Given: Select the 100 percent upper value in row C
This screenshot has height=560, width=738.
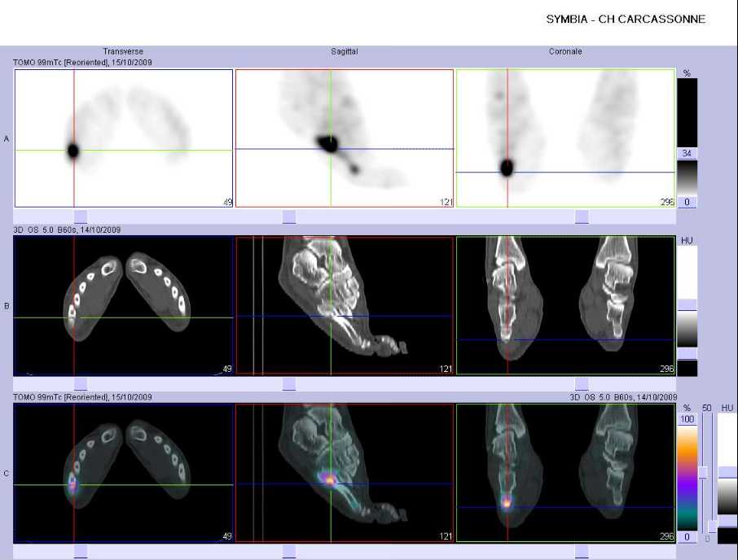Looking at the screenshot, I should click(x=687, y=419).
